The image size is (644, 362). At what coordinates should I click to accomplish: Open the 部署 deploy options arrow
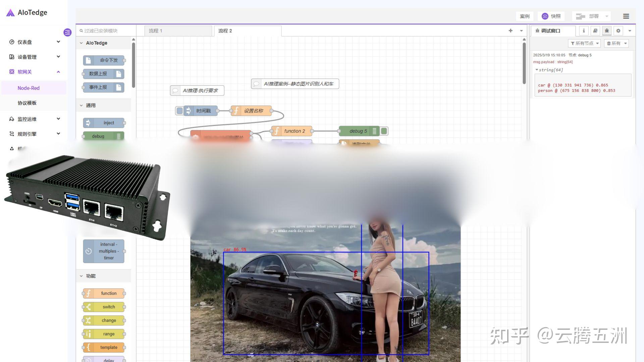coord(607,16)
